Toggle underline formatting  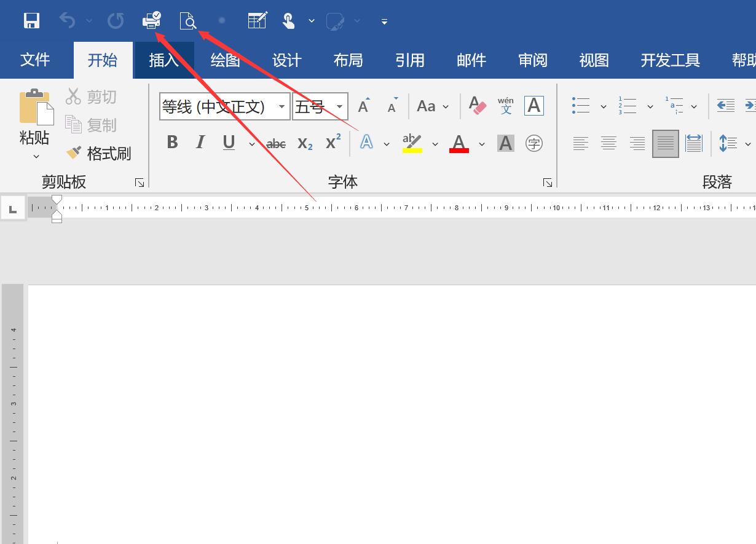coord(229,143)
